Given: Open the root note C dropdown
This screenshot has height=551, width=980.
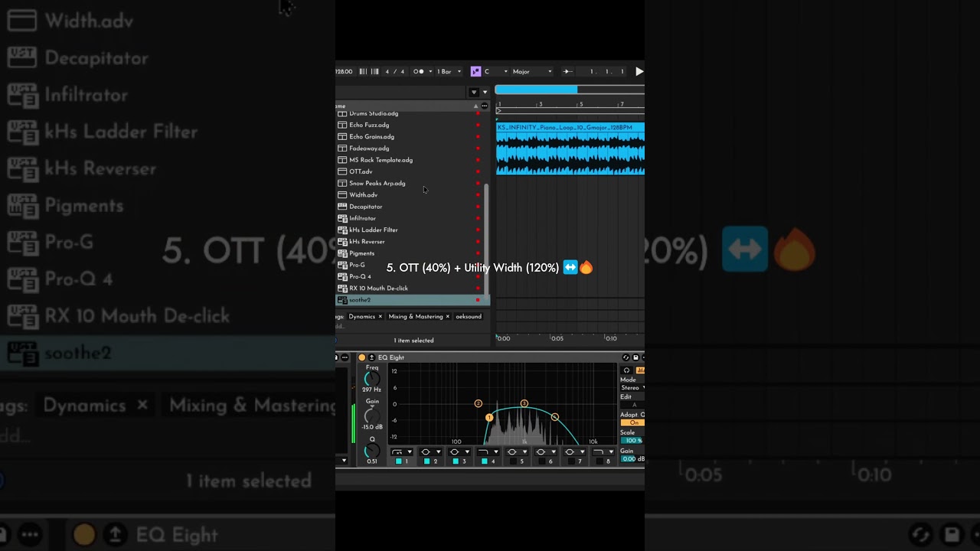Looking at the screenshot, I should tap(496, 71).
